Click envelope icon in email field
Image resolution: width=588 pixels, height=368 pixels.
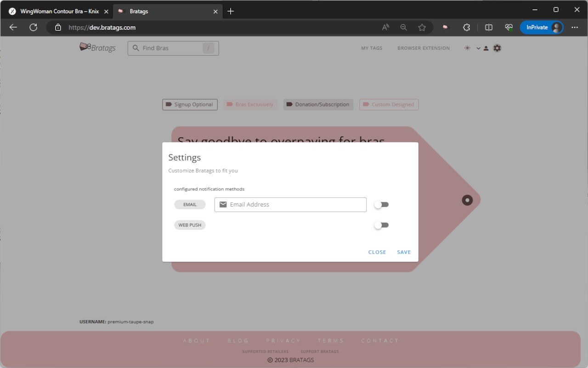coord(223,205)
